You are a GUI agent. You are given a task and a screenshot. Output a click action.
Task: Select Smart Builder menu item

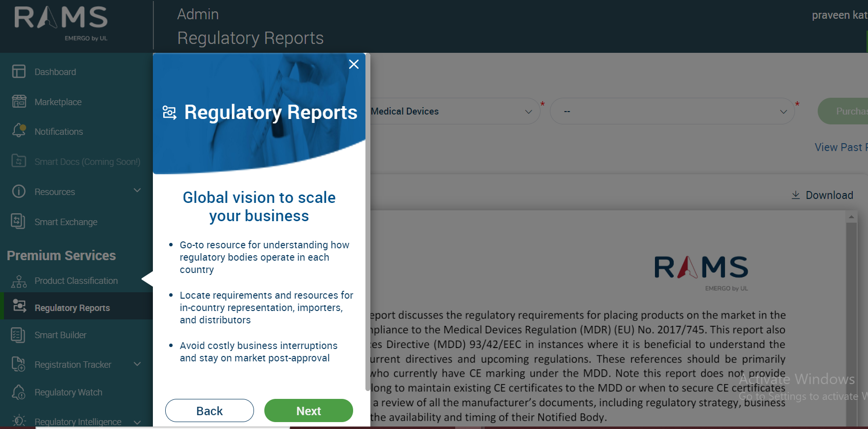pyautogui.click(x=60, y=335)
